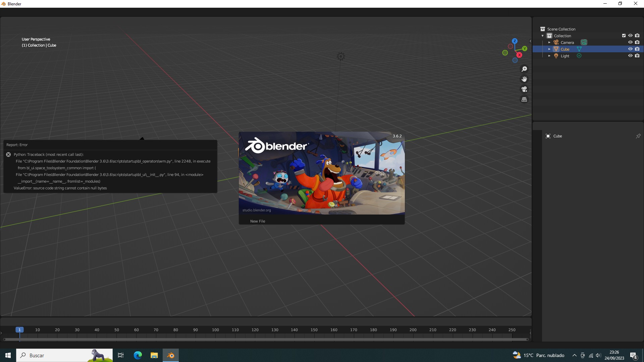The width and height of the screenshot is (644, 362).
Task: Click the Camera data icon in outliner
Action: pos(584,42)
